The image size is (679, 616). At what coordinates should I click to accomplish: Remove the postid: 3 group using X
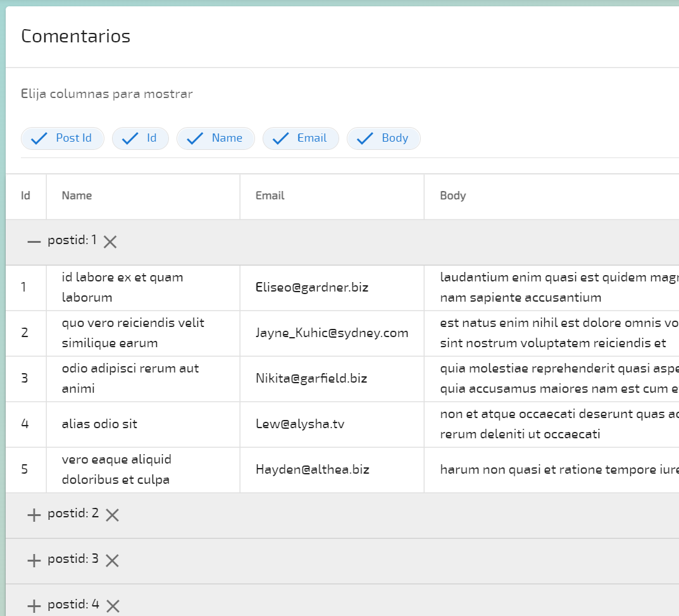[x=112, y=560]
